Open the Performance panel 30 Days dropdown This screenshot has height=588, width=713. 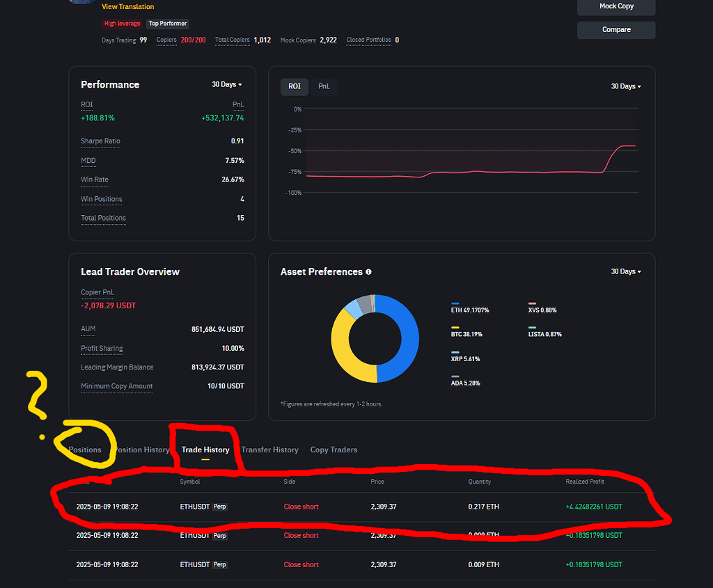point(226,84)
